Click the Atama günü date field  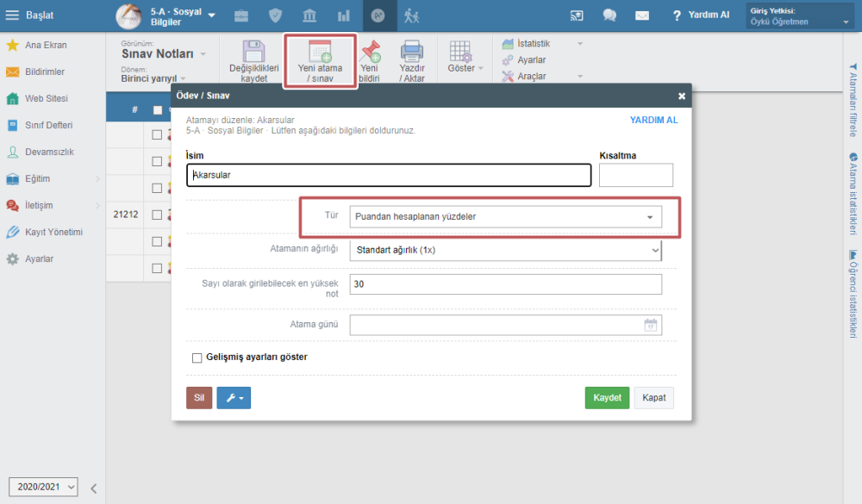click(506, 325)
